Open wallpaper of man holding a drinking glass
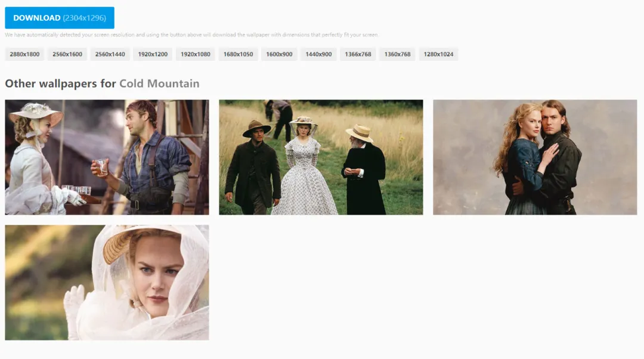This screenshot has width=644, height=359. [107, 157]
